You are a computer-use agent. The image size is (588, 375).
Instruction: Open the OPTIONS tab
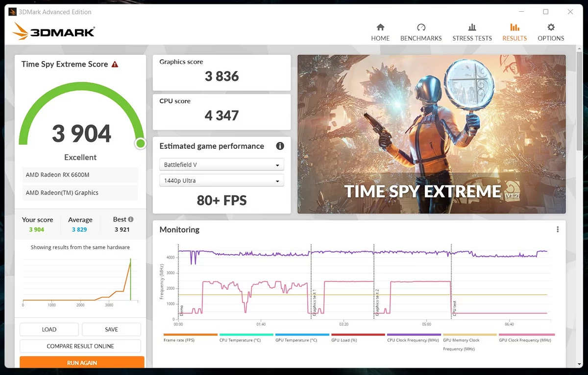pyautogui.click(x=551, y=32)
